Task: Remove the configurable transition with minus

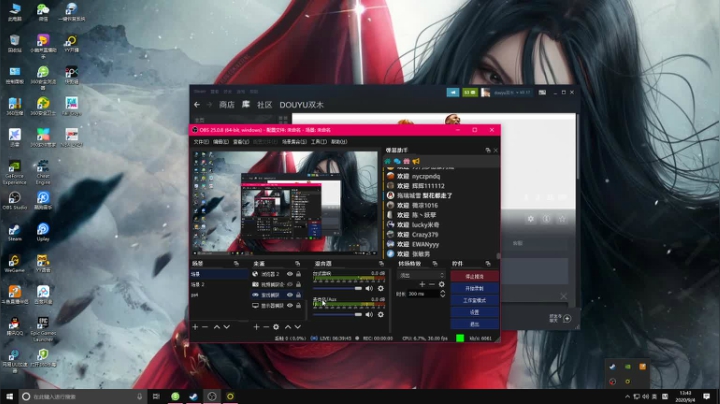Action: click(x=432, y=285)
